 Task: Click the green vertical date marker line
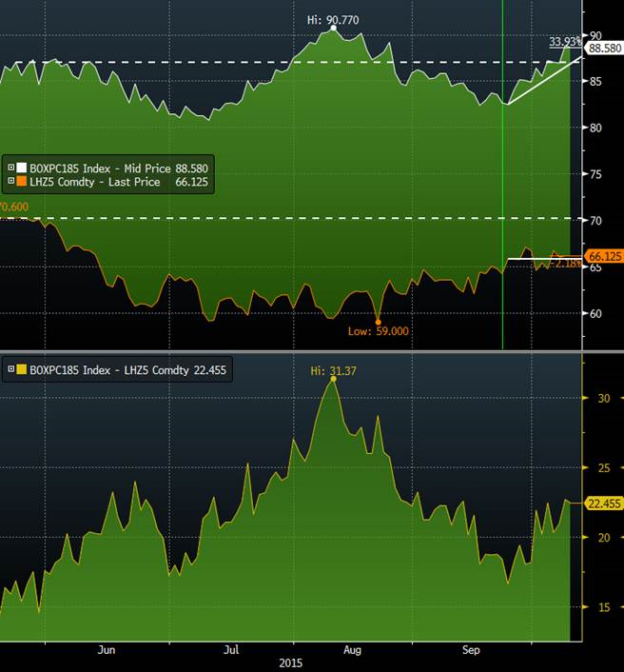click(x=502, y=190)
